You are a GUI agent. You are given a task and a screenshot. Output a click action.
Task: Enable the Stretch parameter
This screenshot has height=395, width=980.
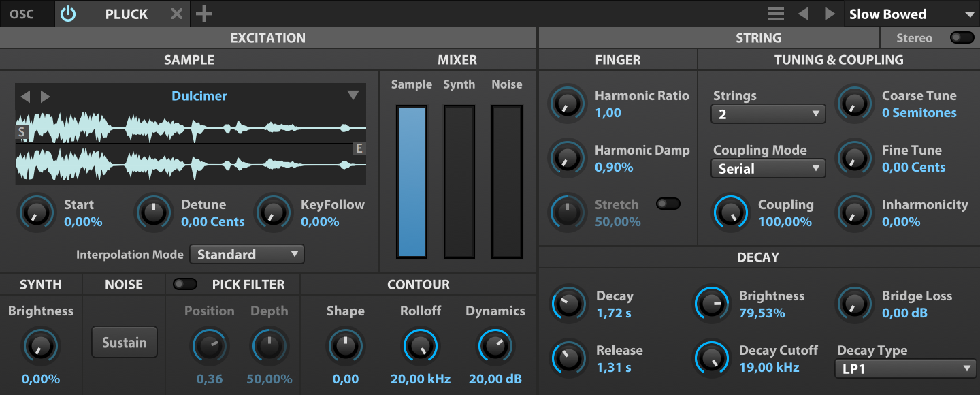[x=668, y=203]
